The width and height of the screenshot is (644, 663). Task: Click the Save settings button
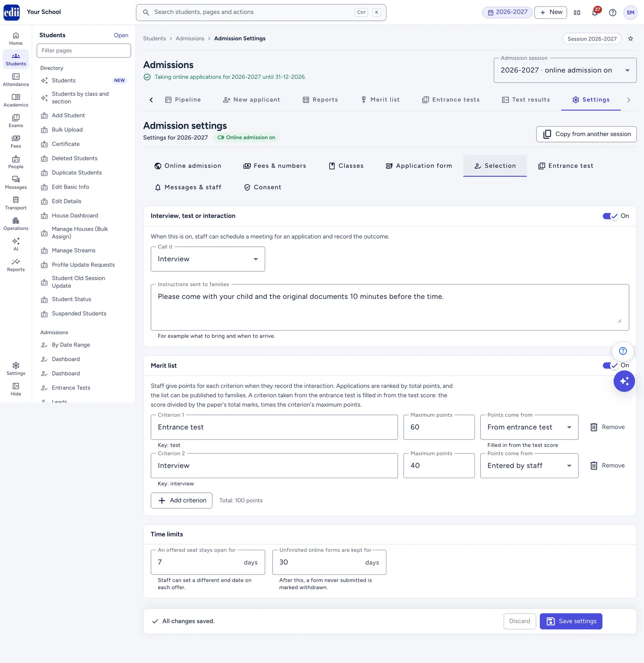(571, 621)
